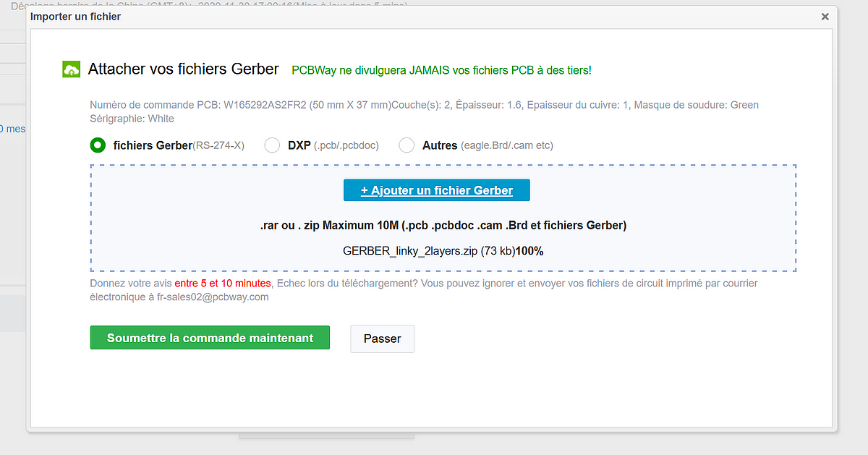Submit with Soumettre la commande maintenant
Viewport: 868px width, 455px height.
[x=210, y=338]
